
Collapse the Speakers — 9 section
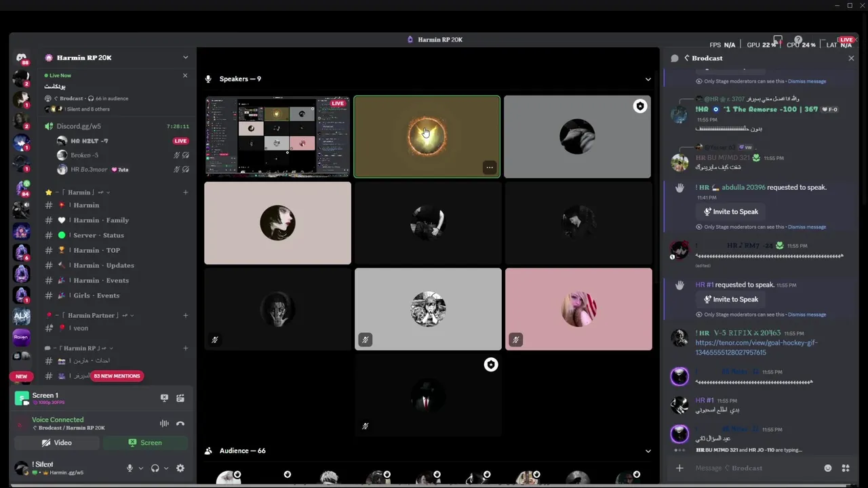(648, 79)
